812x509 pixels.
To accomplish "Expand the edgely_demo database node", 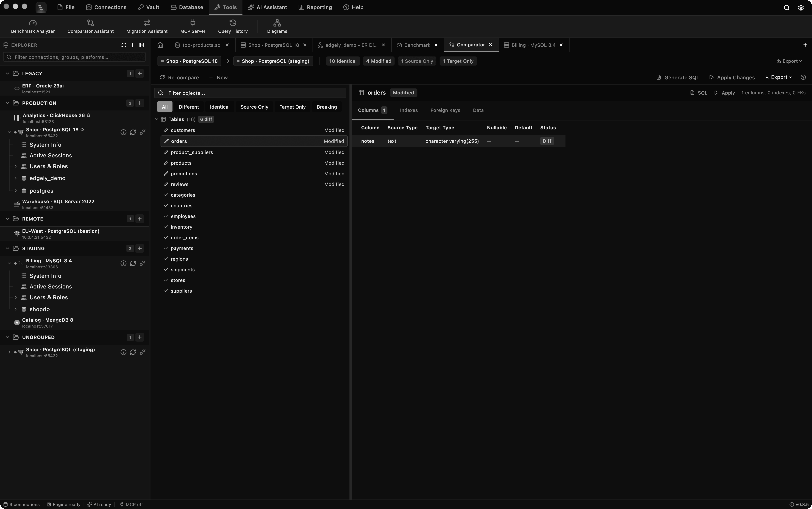I will point(15,178).
